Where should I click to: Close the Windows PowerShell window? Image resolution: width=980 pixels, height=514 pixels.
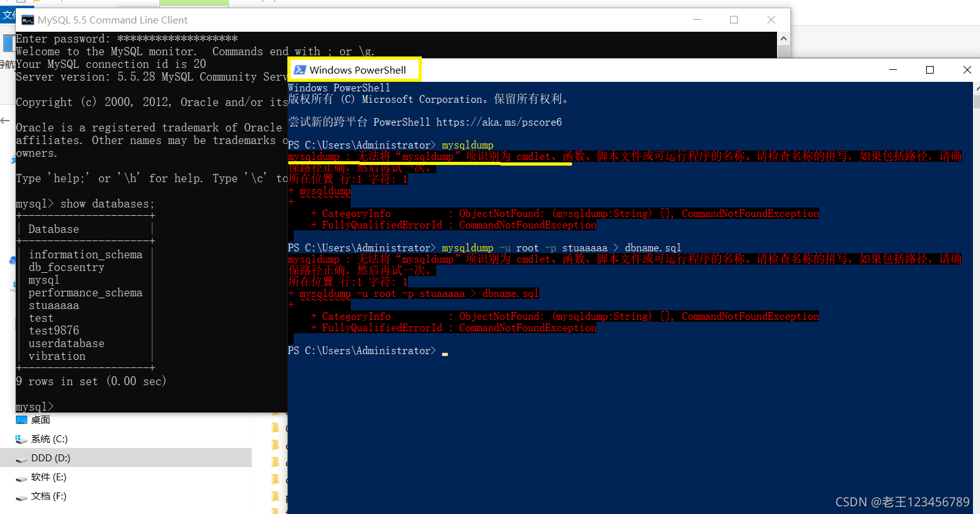point(967,70)
